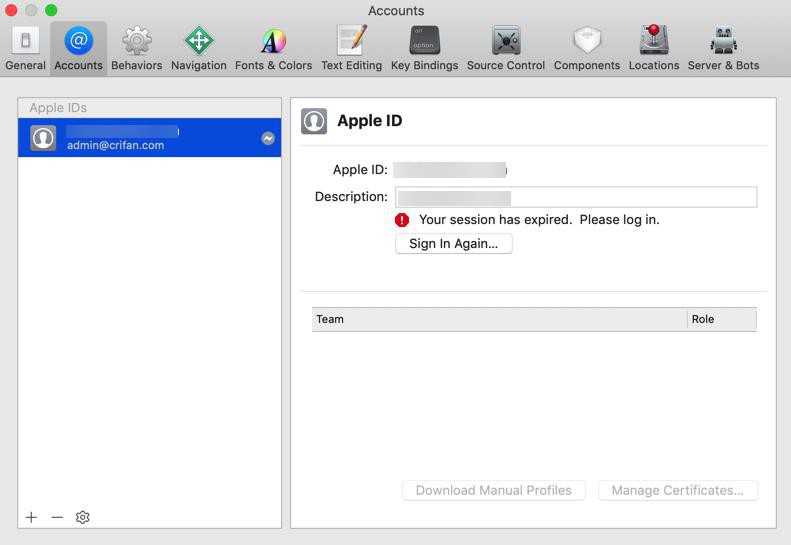Click the avatar icon in the account row
The width and height of the screenshot is (791, 545).
43,138
